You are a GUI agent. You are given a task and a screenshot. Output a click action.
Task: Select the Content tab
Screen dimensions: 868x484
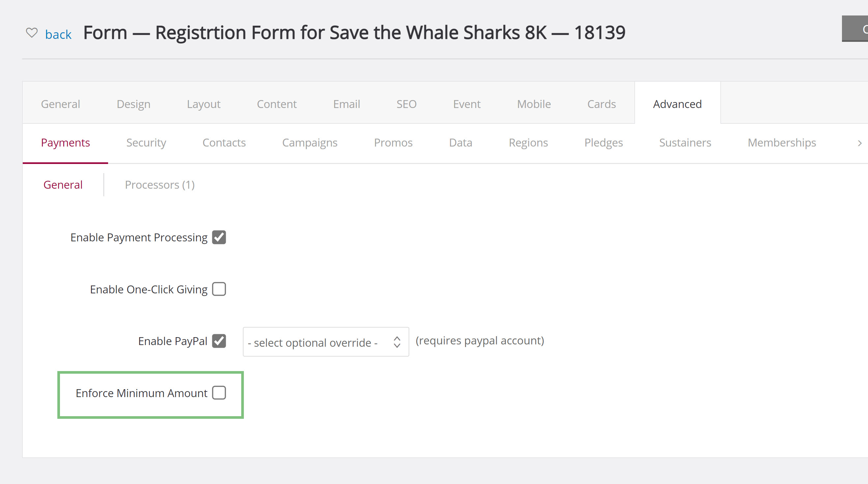click(276, 104)
